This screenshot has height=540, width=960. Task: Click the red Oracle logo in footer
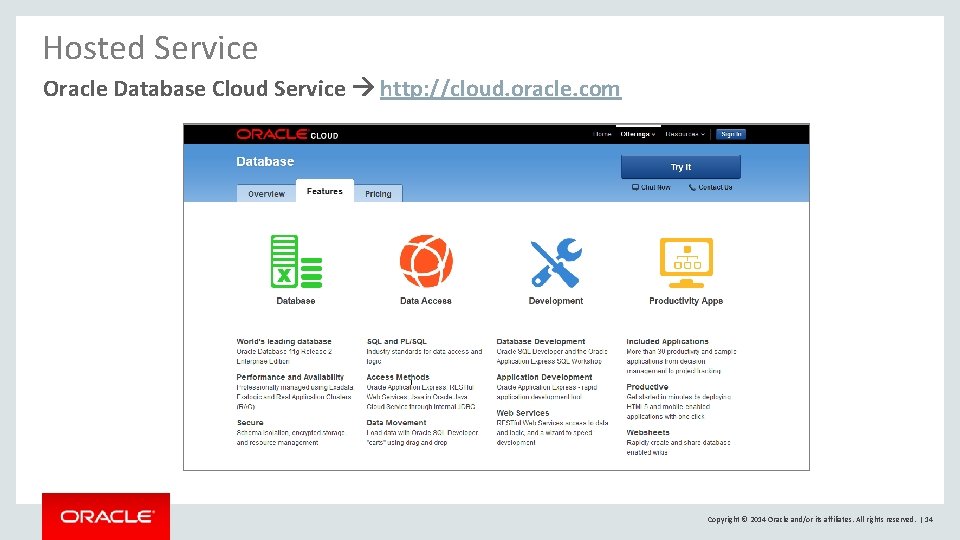tap(106, 516)
